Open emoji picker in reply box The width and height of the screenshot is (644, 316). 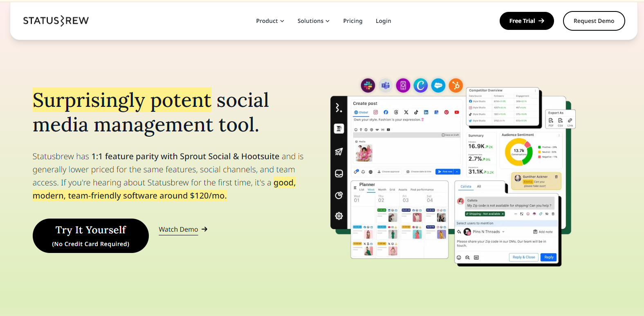point(459,257)
